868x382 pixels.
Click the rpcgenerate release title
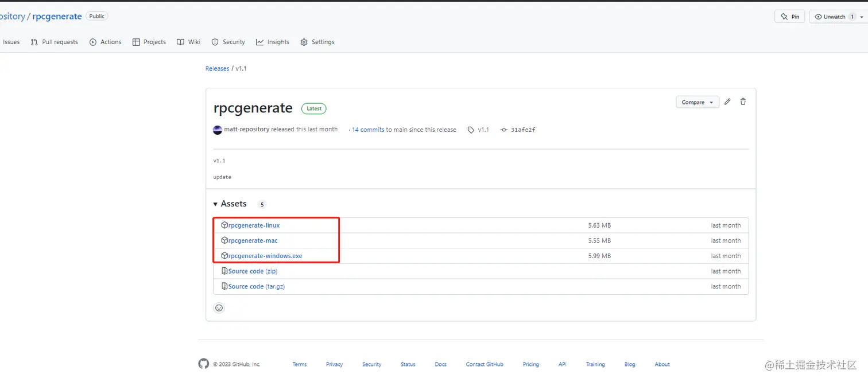(x=253, y=108)
